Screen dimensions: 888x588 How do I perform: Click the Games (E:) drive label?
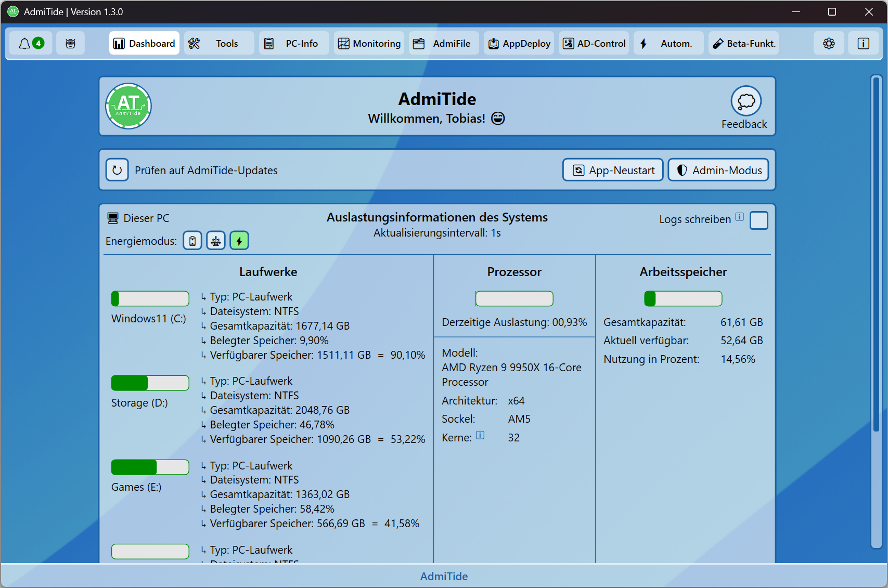point(136,487)
